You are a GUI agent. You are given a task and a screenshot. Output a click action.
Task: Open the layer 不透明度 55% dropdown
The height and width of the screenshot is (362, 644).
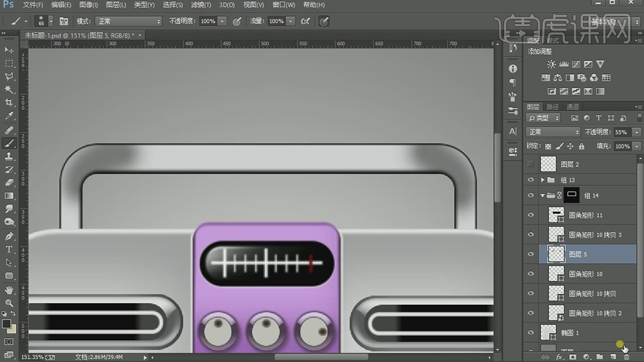637,132
